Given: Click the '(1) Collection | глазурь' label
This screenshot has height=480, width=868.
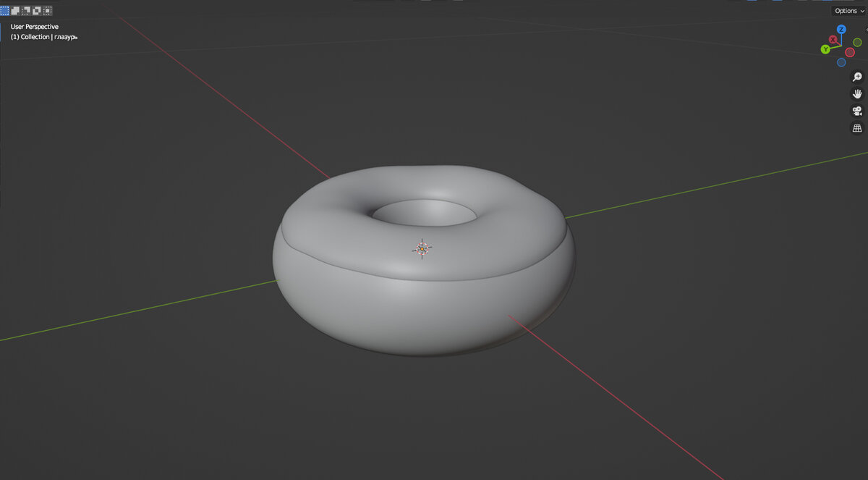Looking at the screenshot, I should click(x=44, y=37).
